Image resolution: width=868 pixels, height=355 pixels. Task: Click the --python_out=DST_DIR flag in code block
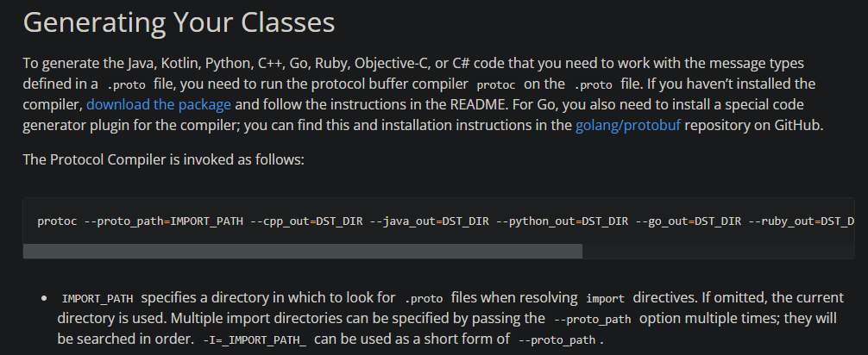[x=562, y=221]
